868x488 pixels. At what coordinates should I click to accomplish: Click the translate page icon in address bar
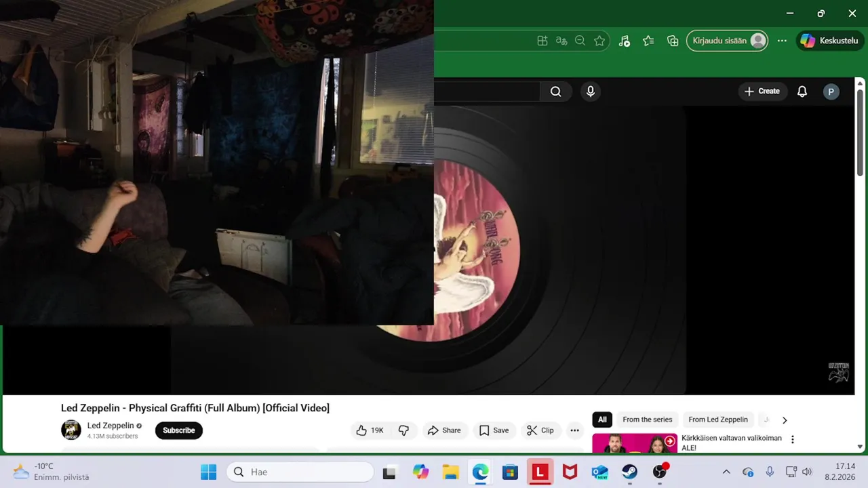point(561,41)
